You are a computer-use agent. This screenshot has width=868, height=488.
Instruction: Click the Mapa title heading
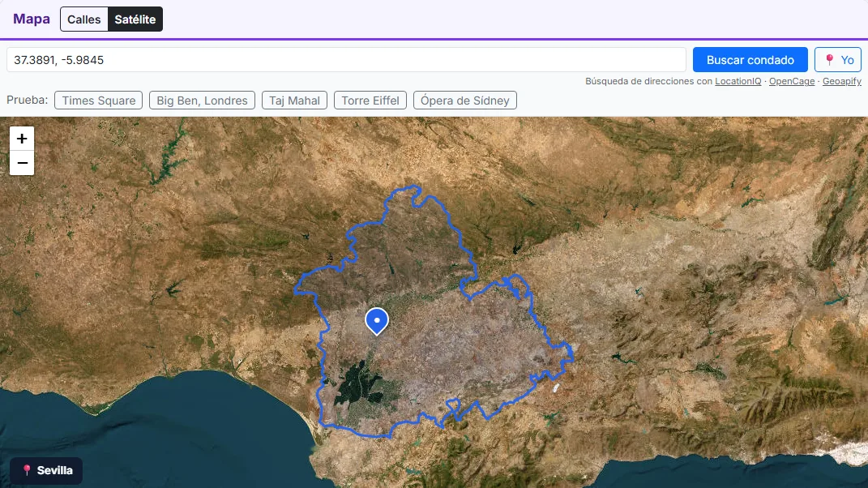coord(32,19)
